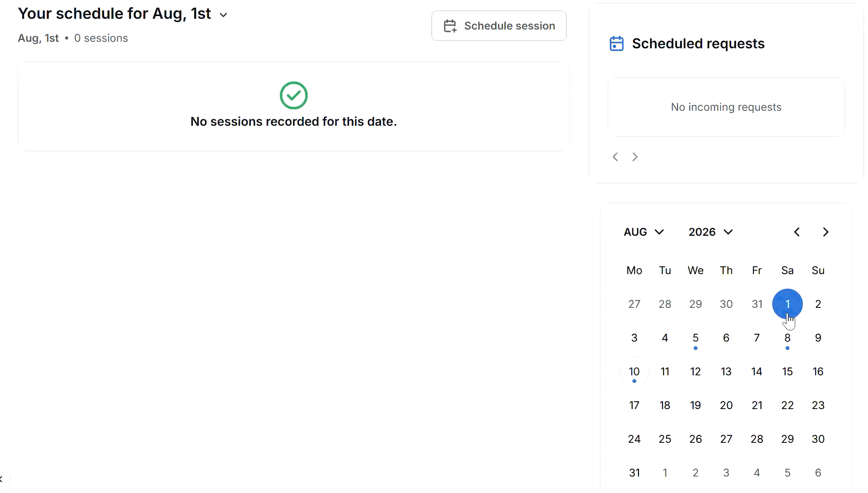Click the No incoming requests card

[x=726, y=107]
